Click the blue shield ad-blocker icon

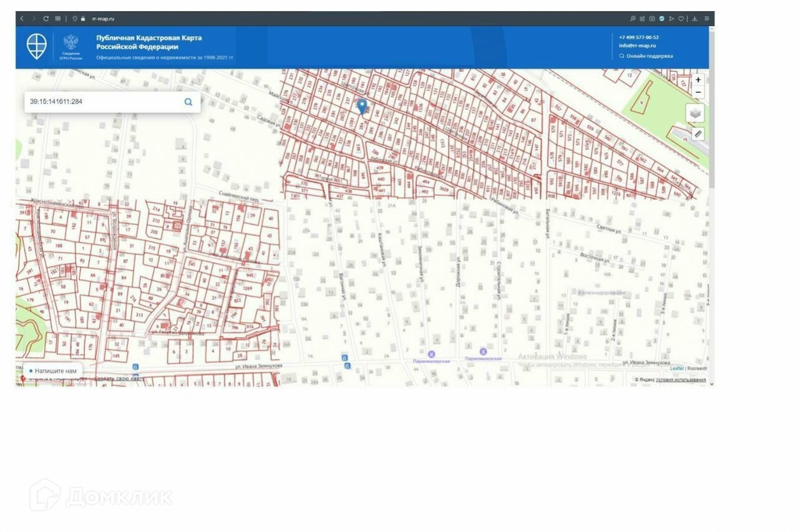tap(662, 19)
